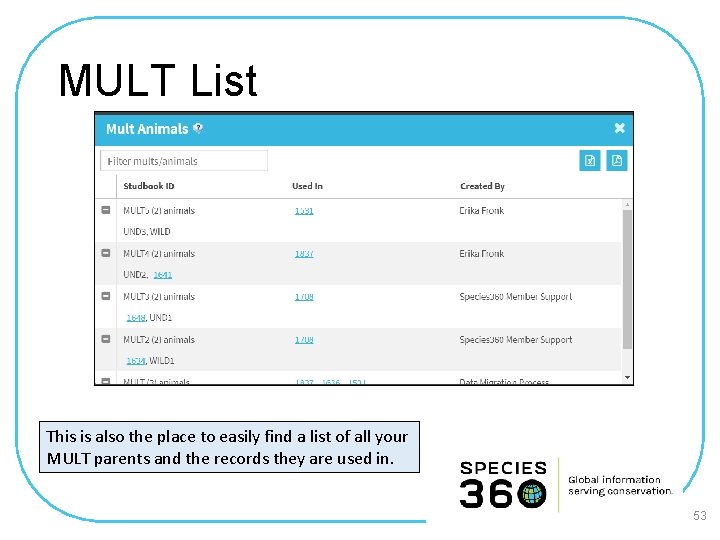Select 'Species360 Member Support' in the MULT2 row
Viewport: 720px width, 540px height.
[516, 340]
